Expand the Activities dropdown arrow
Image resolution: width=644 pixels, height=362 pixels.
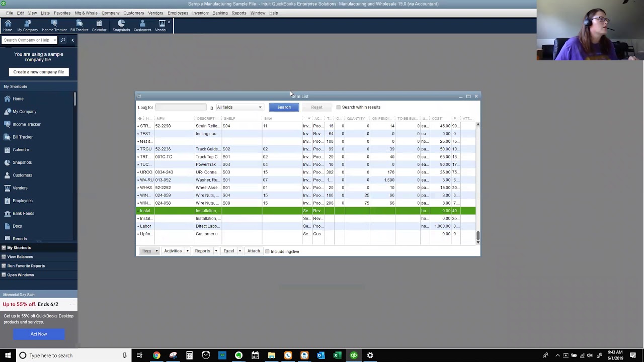[x=187, y=251]
